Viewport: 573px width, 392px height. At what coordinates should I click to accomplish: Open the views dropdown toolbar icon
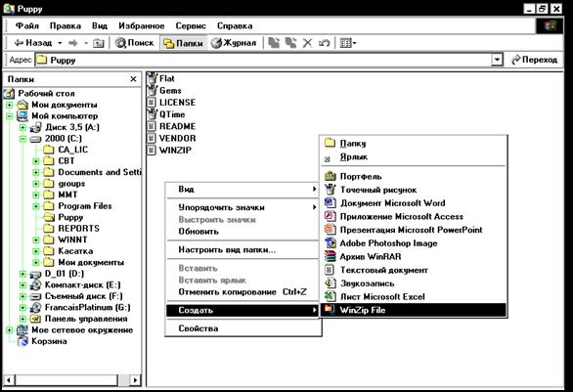click(348, 43)
